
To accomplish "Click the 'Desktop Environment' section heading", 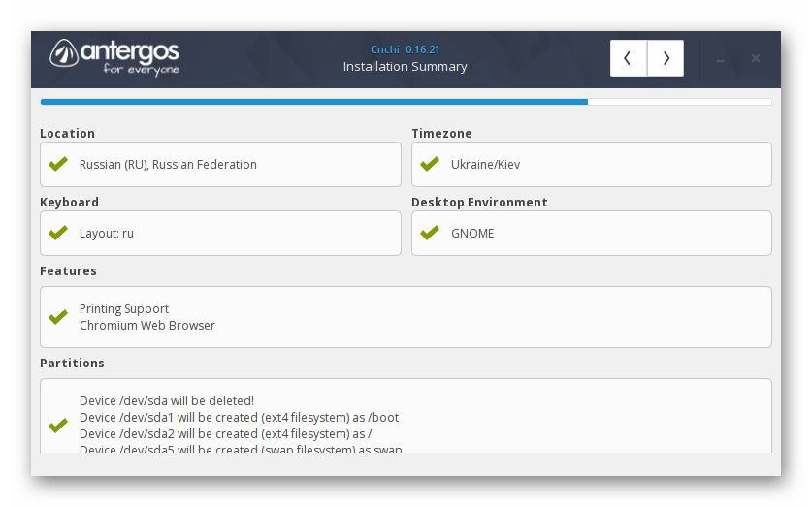I will point(479,203).
